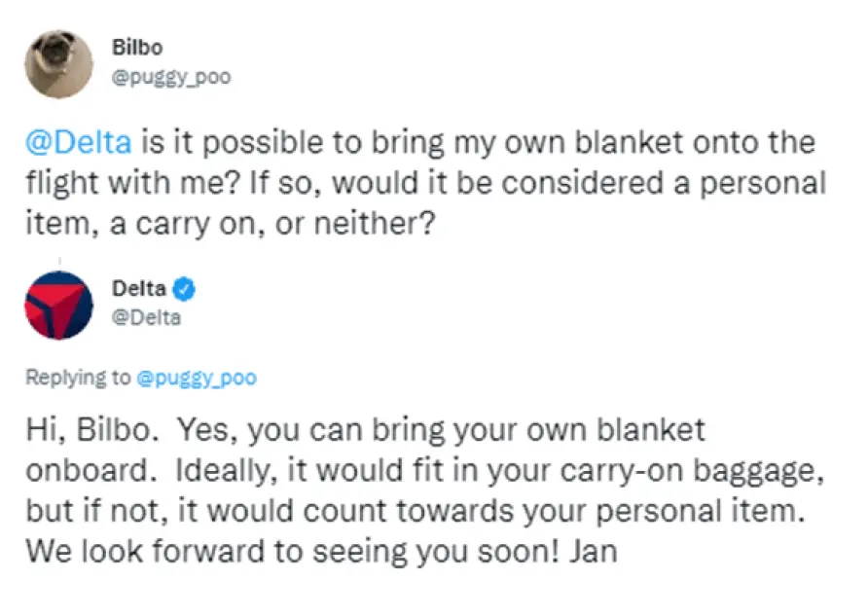Viewport: 868px width, 616px height.
Task: Click the @puggy_poo handle under Bilbo
Action: pyautogui.click(x=171, y=77)
